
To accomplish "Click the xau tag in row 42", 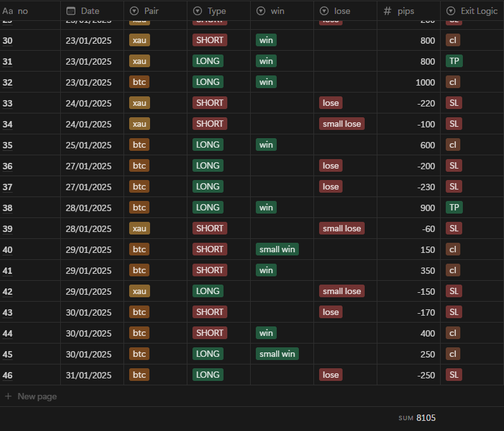I will pyautogui.click(x=139, y=291).
